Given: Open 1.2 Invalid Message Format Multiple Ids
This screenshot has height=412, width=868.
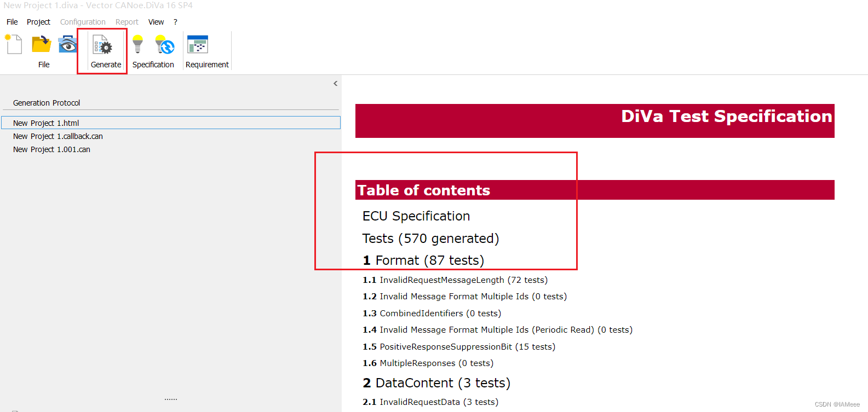Looking at the screenshot, I should click(x=464, y=297).
